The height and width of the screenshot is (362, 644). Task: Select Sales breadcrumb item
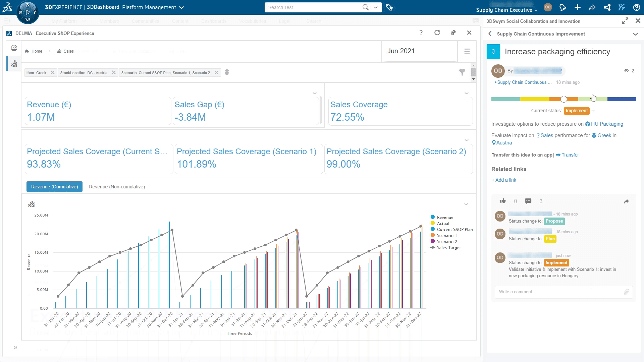coord(65,51)
